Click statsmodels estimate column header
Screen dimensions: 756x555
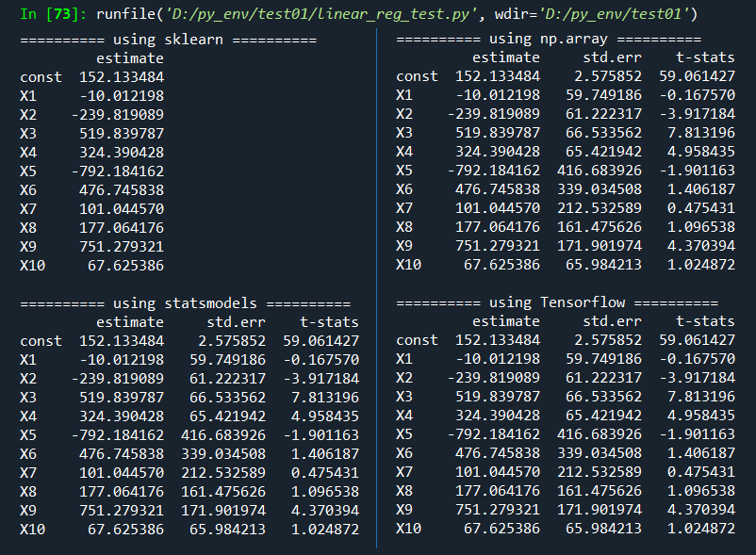click(130, 322)
